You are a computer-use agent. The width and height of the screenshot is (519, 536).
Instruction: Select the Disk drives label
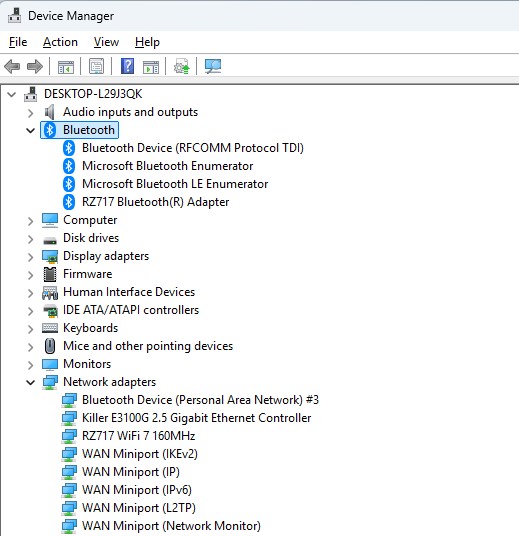point(91,238)
